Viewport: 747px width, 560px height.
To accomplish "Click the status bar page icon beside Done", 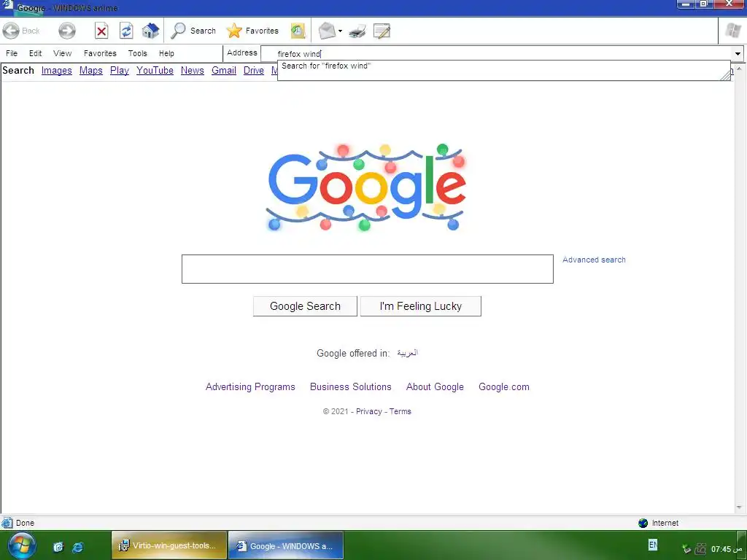I will click(7, 522).
